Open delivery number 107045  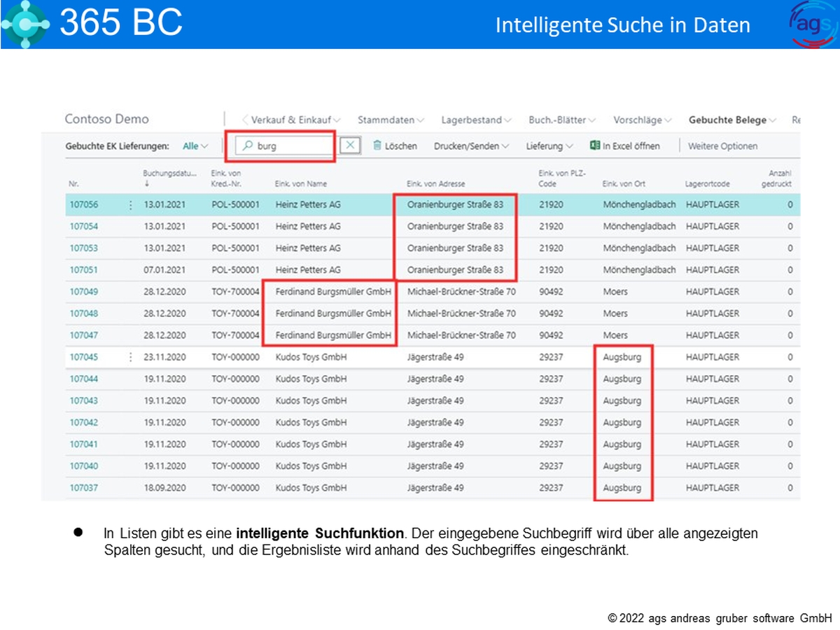pos(83,357)
